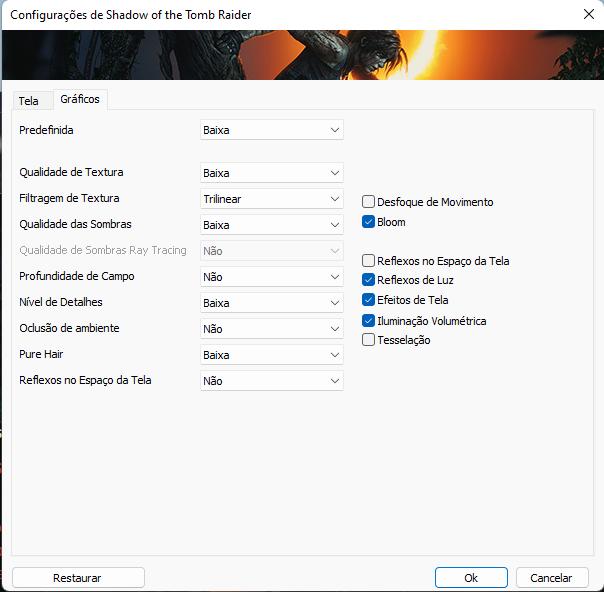Disable the Bloom checkbox

point(369,222)
